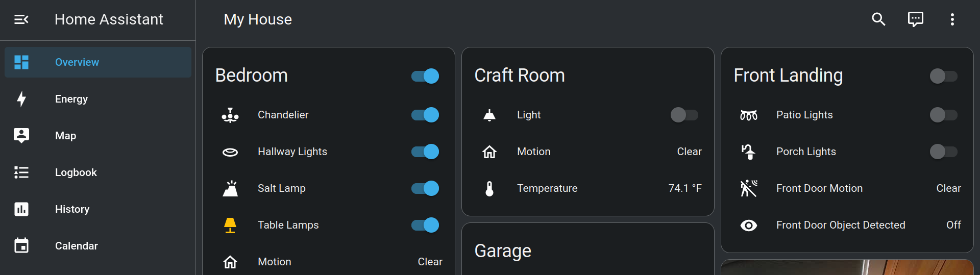Click the Temperature thermometer icon
This screenshot has height=275, width=980.
[489, 188]
